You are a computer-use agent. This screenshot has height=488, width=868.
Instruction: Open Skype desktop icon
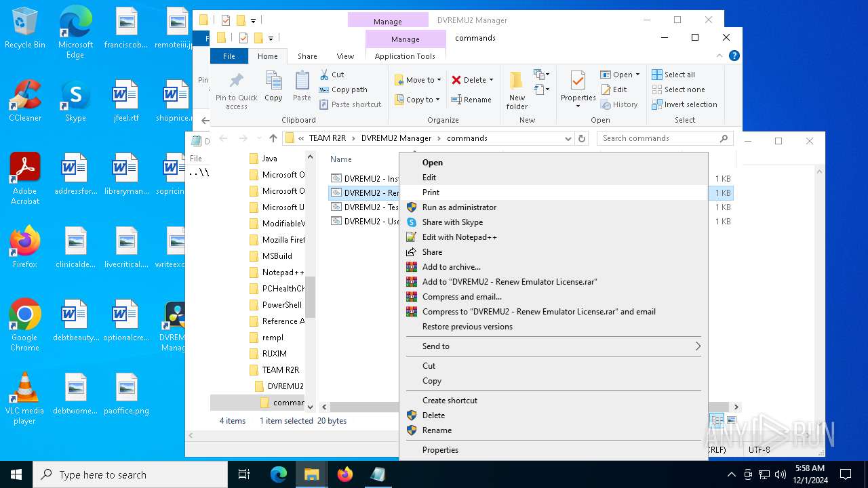point(75,101)
